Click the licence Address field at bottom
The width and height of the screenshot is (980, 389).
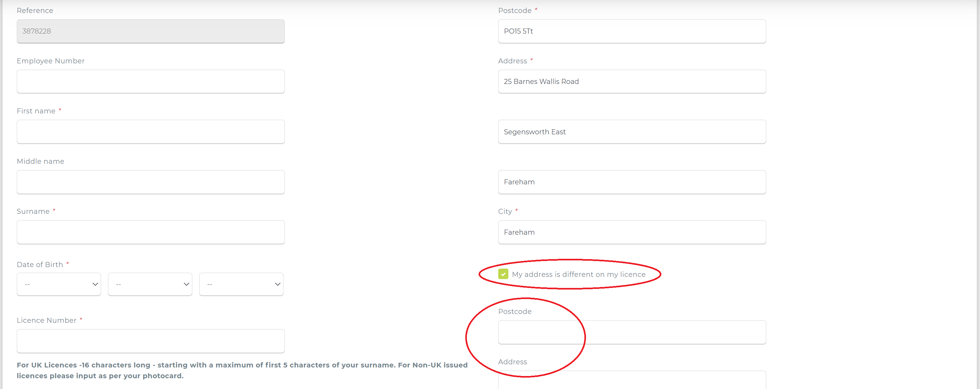pyautogui.click(x=632, y=381)
